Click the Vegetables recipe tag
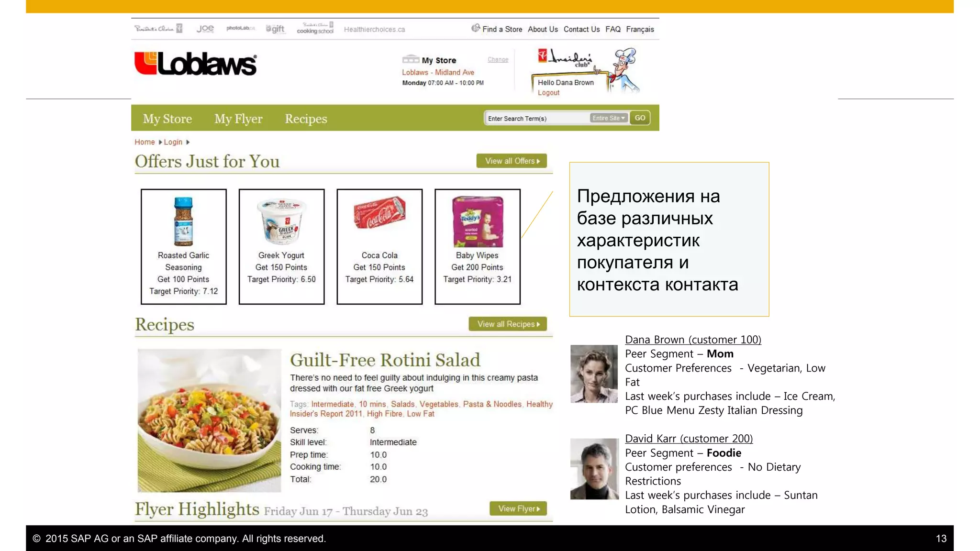The image size is (980, 551). point(439,404)
